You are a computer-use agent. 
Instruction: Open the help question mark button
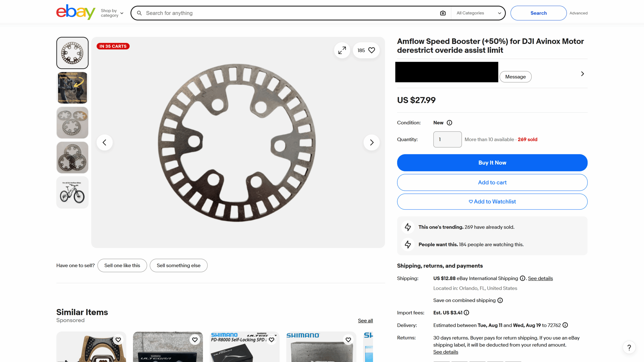(629, 347)
